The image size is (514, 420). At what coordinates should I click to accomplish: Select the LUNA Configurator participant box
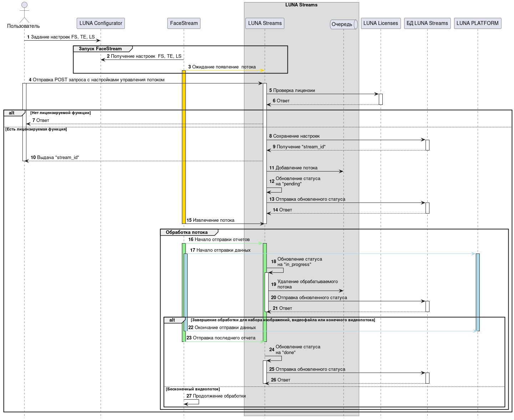[x=101, y=23]
